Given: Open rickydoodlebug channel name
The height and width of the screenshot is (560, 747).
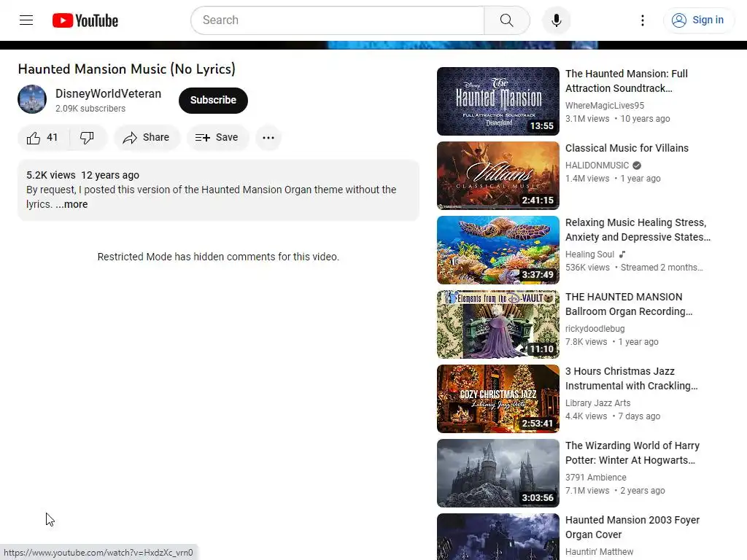Looking at the screenshot, I should [595, 329].
